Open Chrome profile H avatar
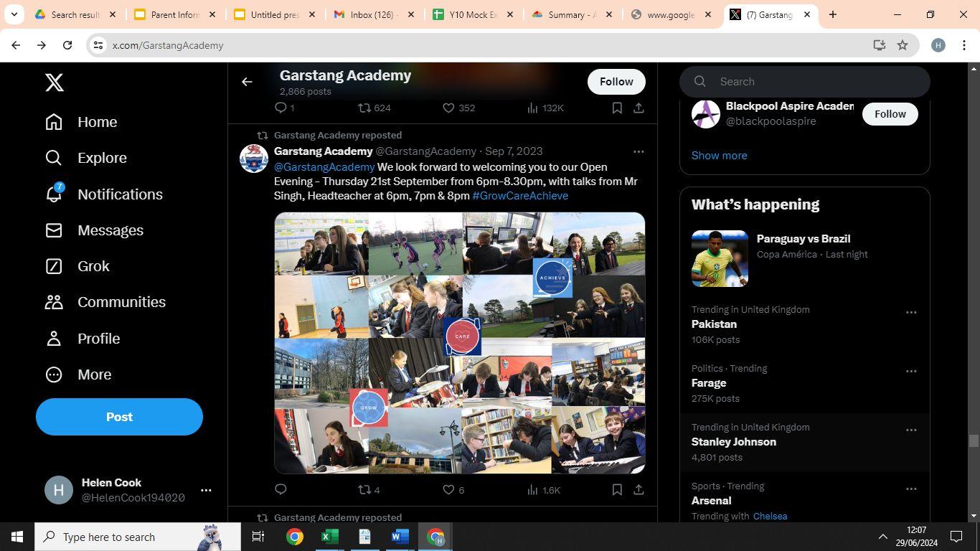Screen dimensions: 980x551 (938, 45)
